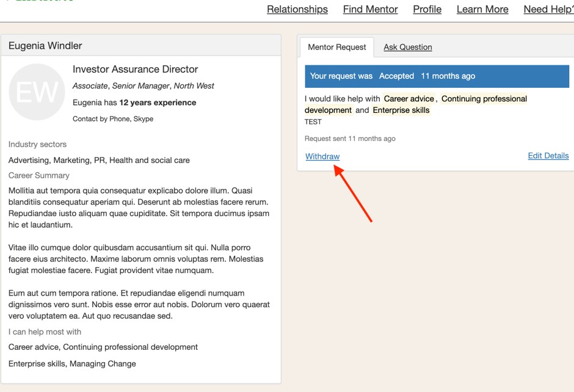This screenshot has width=574, height=392.
Task: Switch to the Ask Question tab
Action: [407, 47]
